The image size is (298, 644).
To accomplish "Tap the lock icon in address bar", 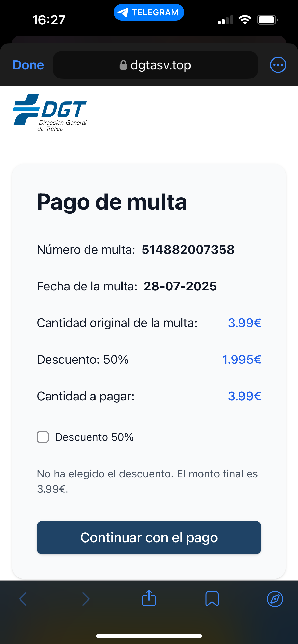I will click(x=123, y=65).
